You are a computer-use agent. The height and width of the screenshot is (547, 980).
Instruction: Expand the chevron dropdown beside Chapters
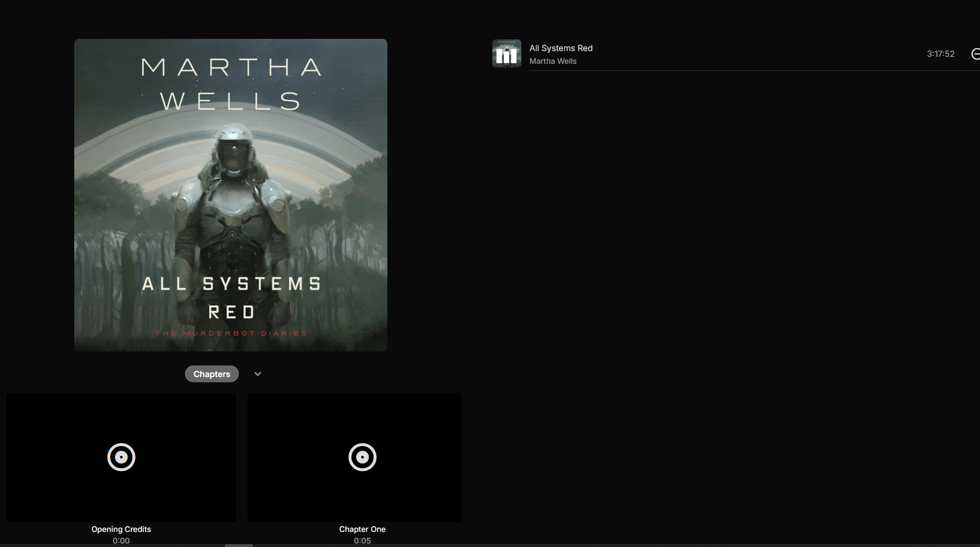258,374
